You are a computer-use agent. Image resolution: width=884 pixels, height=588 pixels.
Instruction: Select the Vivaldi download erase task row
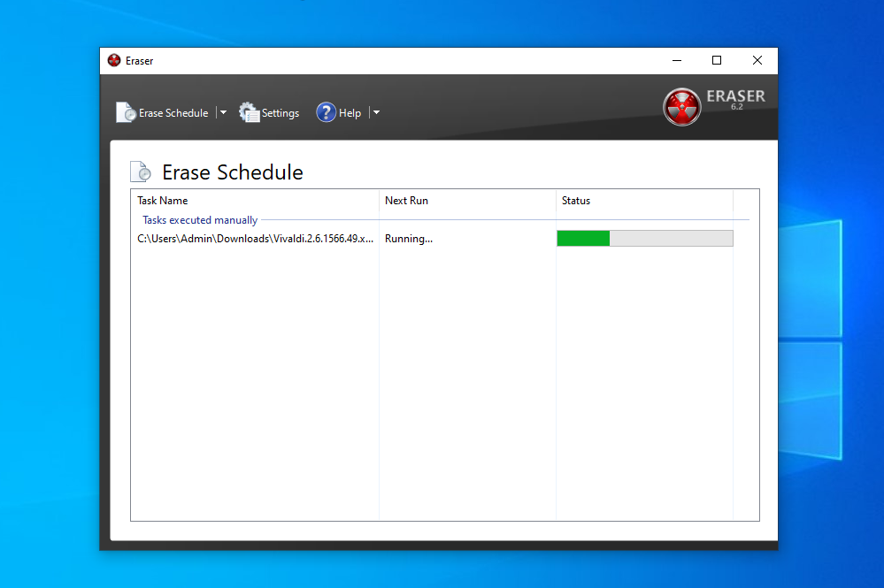click(x=255, y=239)
